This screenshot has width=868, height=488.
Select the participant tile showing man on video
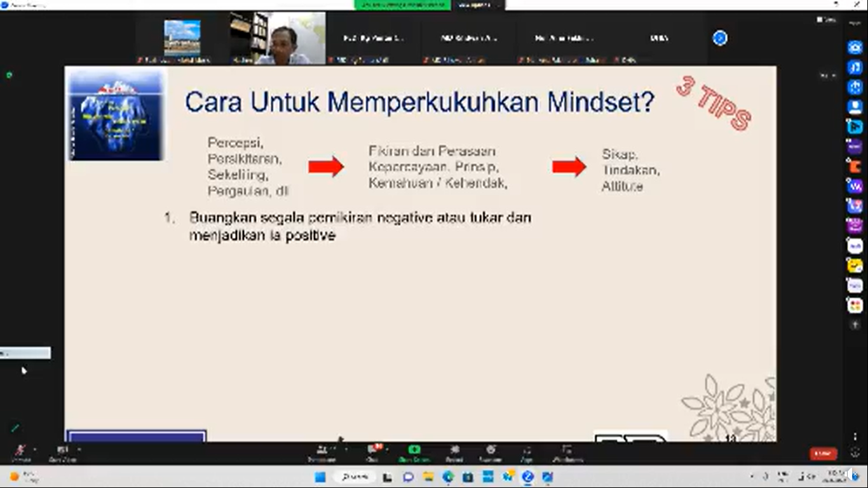[x=278, y=38]
